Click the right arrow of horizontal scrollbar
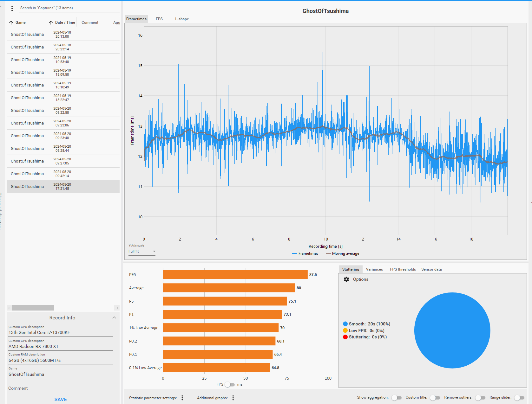The width and height of the screenshot is (532, 404). point(117,308)
